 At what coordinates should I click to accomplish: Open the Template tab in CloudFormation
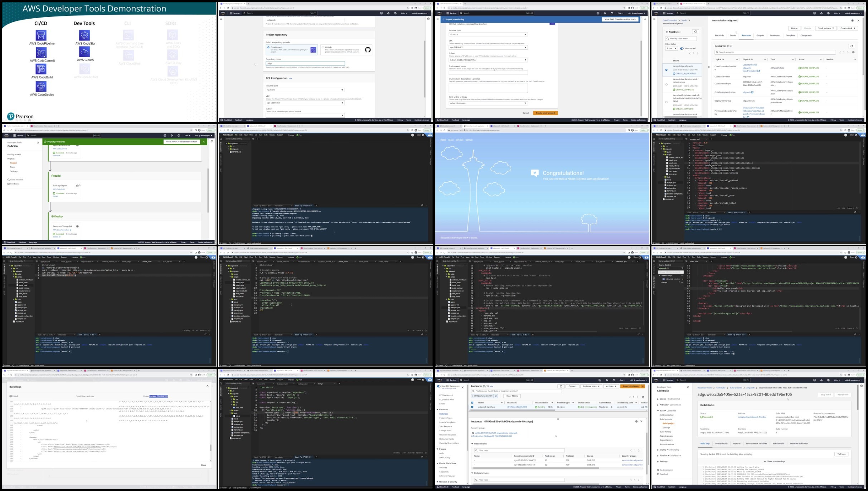790,35
